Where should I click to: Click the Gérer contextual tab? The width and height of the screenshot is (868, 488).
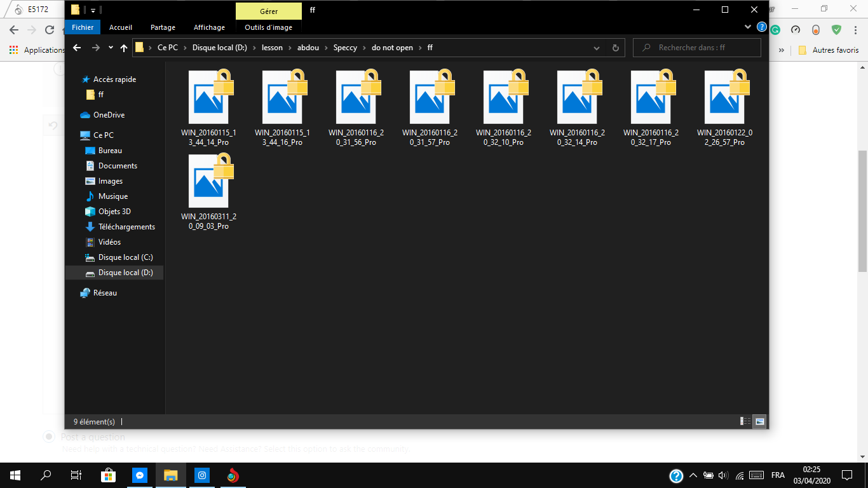point(269,11)
